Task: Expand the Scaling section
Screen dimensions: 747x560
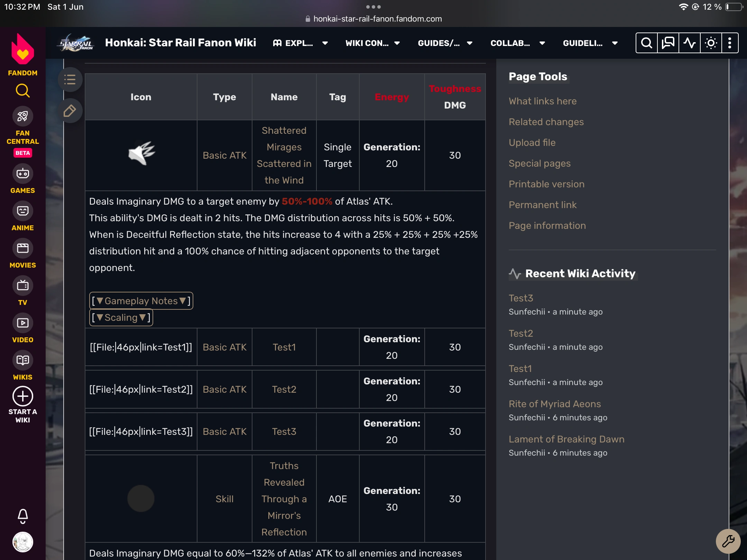Action: [121, 317]
